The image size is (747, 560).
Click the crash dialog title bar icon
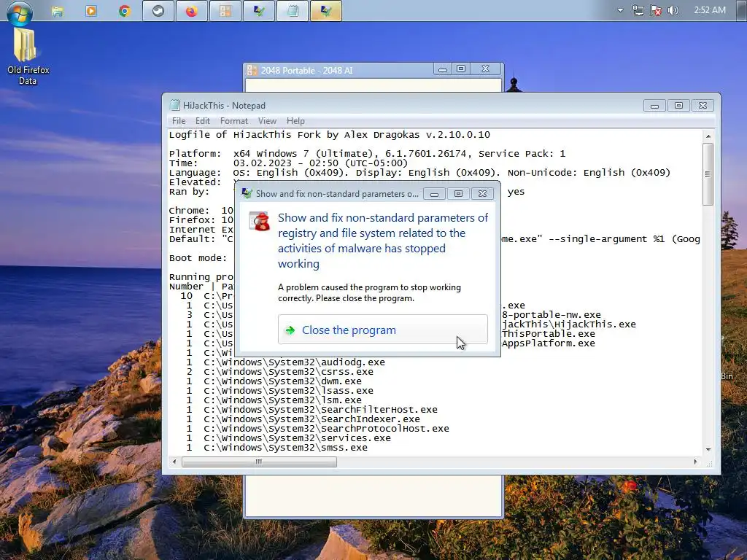[247, 193]
